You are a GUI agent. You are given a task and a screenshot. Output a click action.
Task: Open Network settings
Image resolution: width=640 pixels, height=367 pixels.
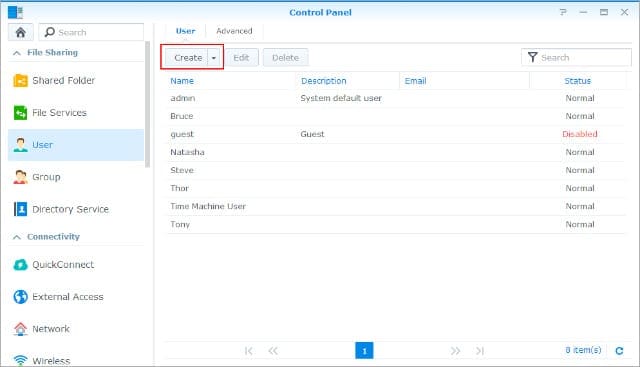(76, 329)
